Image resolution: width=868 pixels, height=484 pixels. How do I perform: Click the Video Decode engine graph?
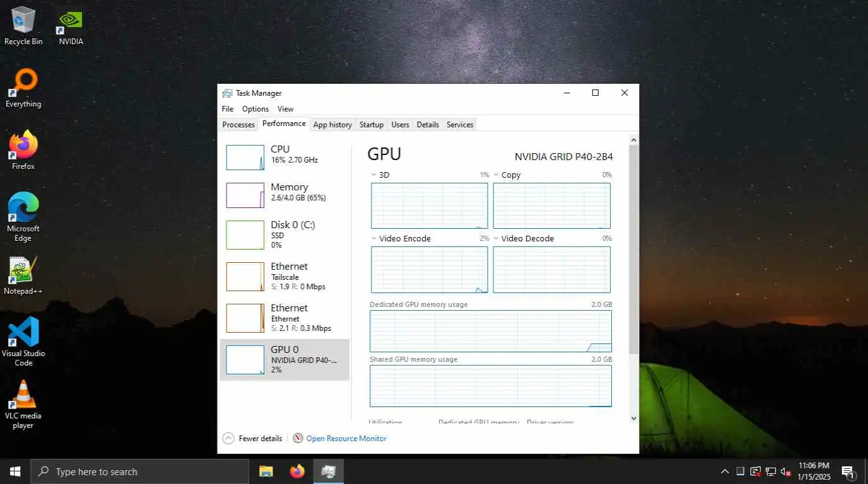point(552,270)
